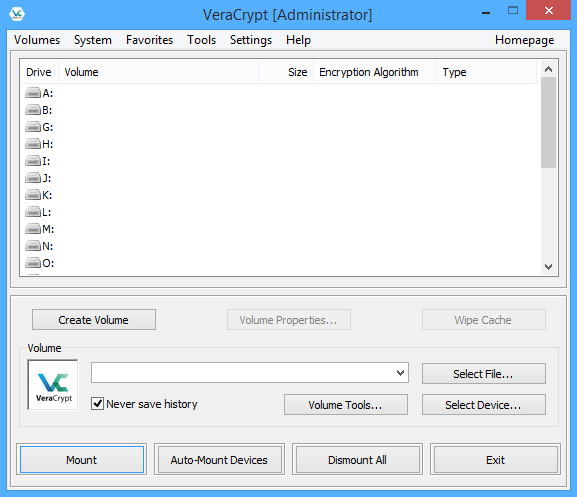Minimize the VeraCrypt window
Screen dimensions: 577x497
(486, 12)
